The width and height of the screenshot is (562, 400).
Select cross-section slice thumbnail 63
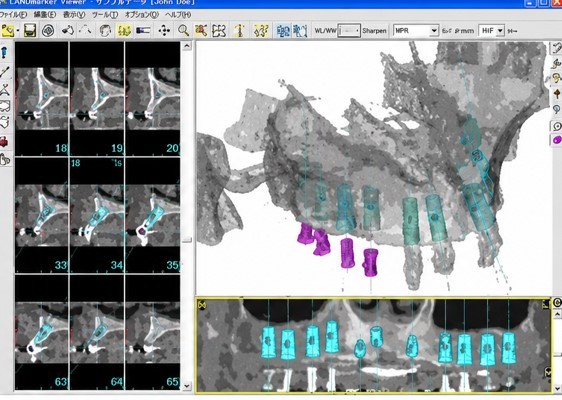42,332
